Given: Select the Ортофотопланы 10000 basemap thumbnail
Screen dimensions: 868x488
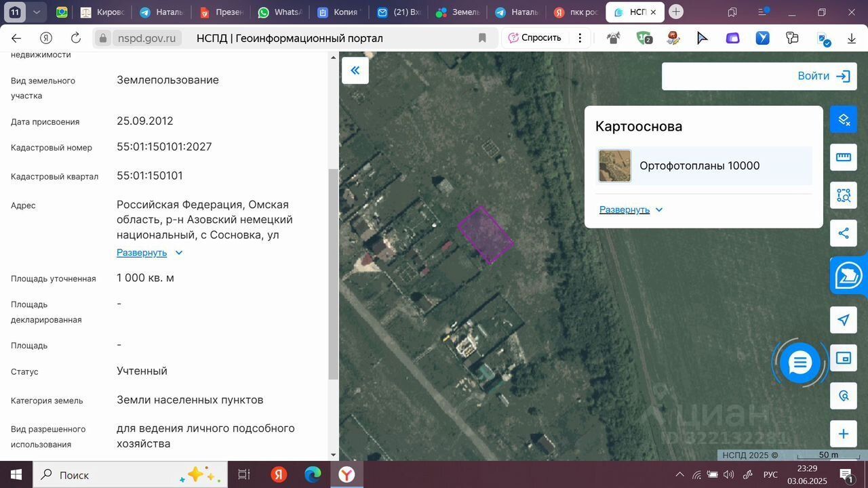Looking at the screenshot, I should pos(614,166).
